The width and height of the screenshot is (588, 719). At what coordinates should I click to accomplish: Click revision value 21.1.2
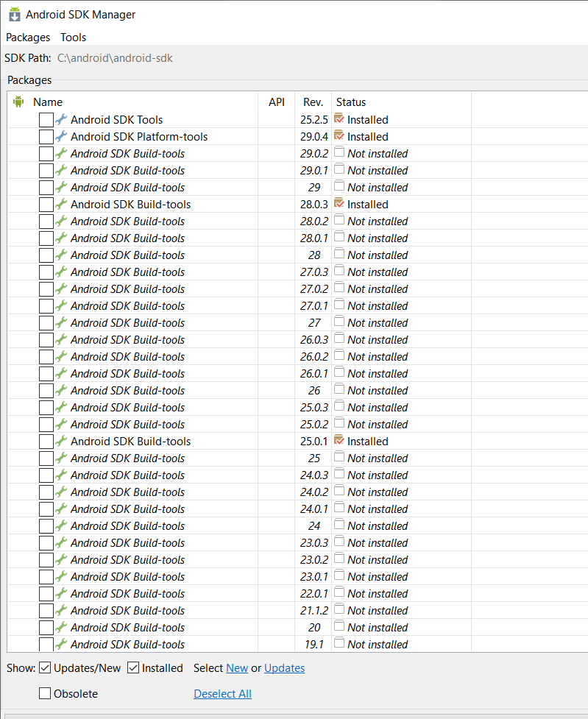coord(314,611)
